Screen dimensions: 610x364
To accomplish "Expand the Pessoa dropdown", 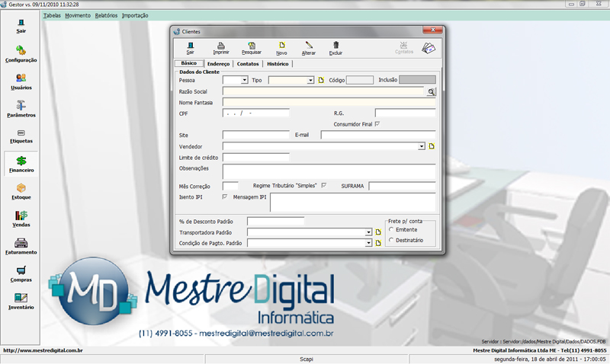I will click(244, 80).
